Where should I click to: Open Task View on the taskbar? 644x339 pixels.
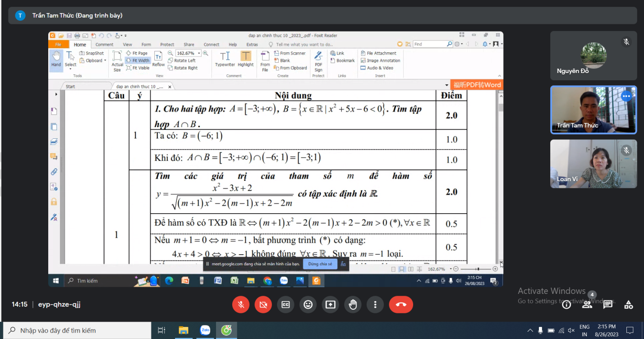161,330
